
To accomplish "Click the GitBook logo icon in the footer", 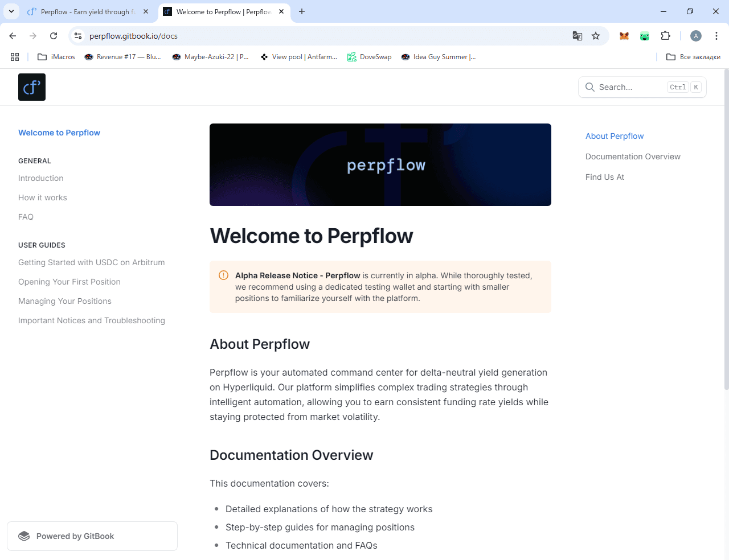I will [x=24, y=536].
